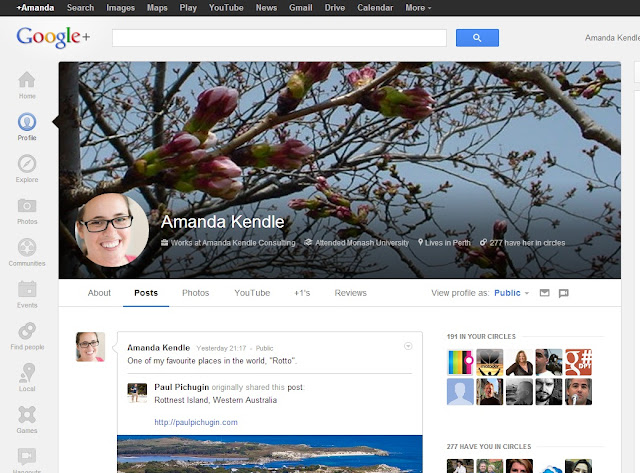Screen dimensions: 640x473
Task: Open Calendar in the top bar
Action: 375,8
